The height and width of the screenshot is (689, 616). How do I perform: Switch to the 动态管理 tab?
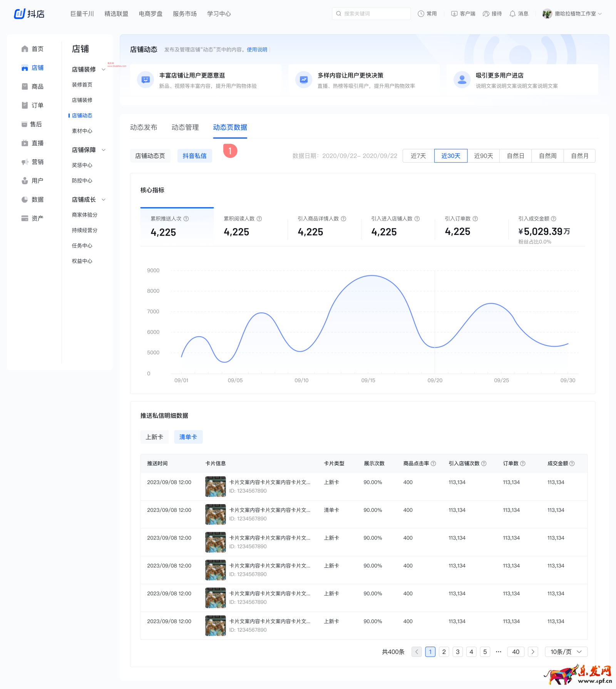pyautogui.click(x=185, y=127)
